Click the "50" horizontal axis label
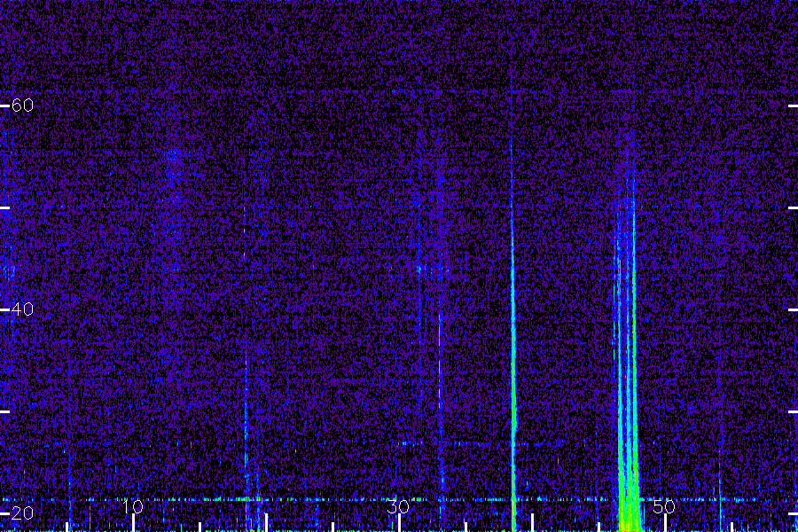This screenshot has height=532, width=798. (664, 506)
